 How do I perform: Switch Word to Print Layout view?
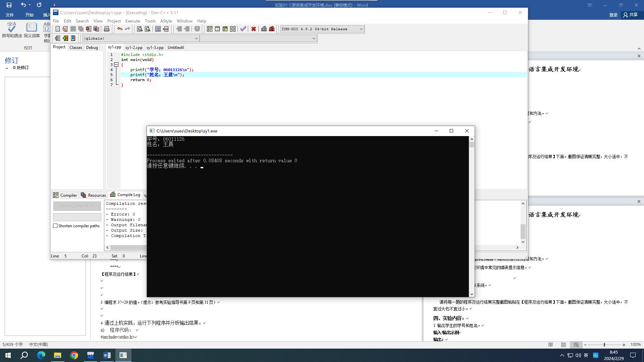point(563,345)
